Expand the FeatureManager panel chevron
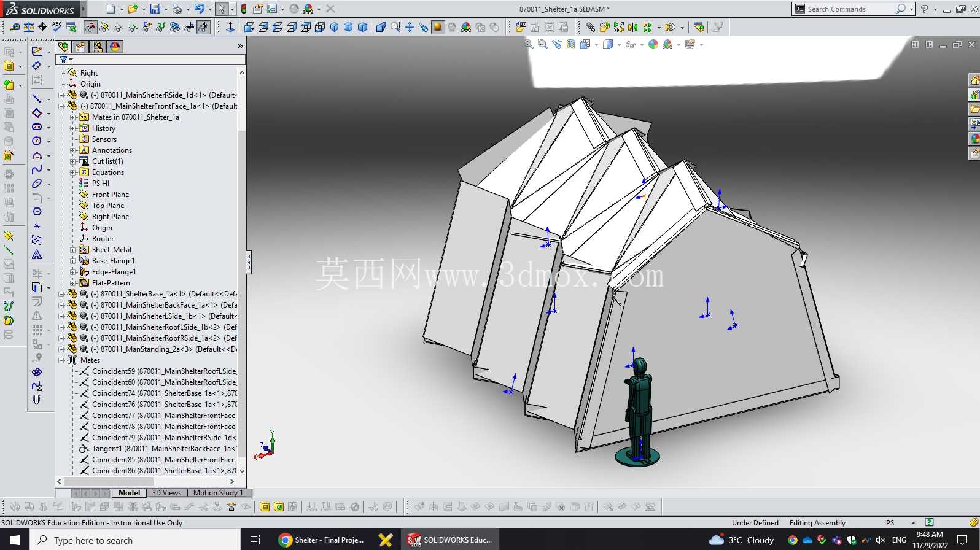Screen dimensions: 980x550 tap(240, 47)
